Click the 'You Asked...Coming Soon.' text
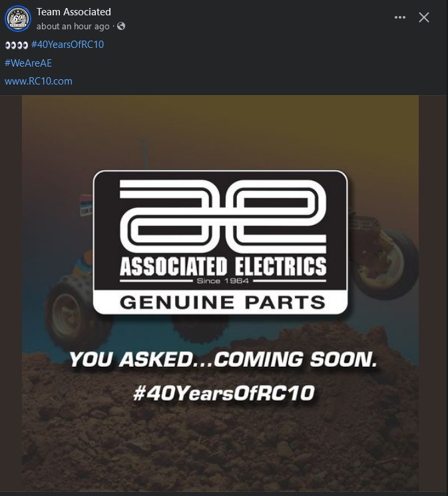Screen dimensions: 448x496 click(x=224, y=360)
